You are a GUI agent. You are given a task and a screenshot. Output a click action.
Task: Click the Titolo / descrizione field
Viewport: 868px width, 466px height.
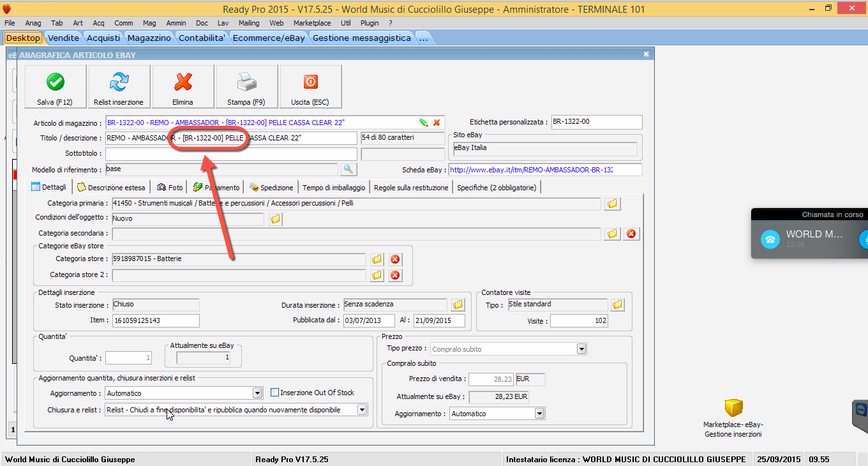(231, 138)
